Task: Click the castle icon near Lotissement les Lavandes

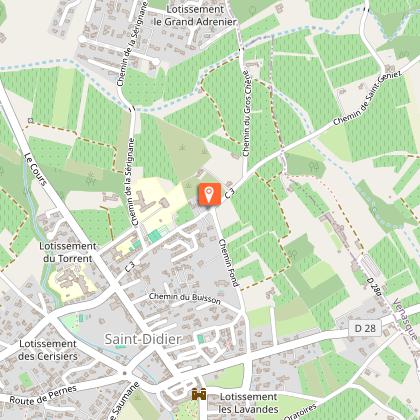Action: (x=199, y=394)
